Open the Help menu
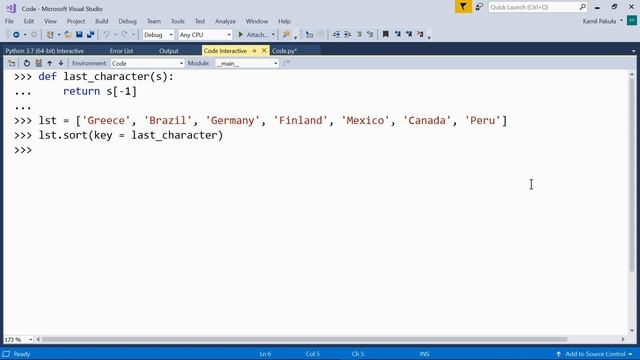This screenshot has width=640, height=360. click(x=284, y=21)
